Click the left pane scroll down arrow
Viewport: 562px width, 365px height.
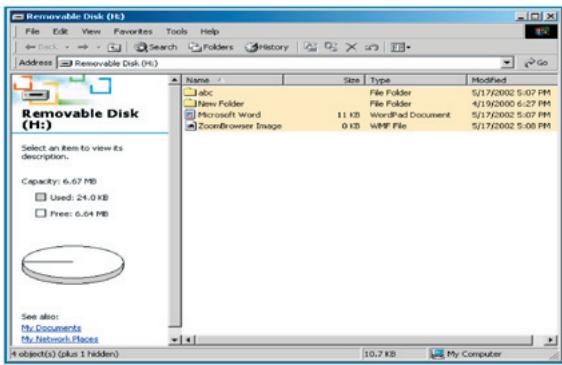click(x=175, y=339)
